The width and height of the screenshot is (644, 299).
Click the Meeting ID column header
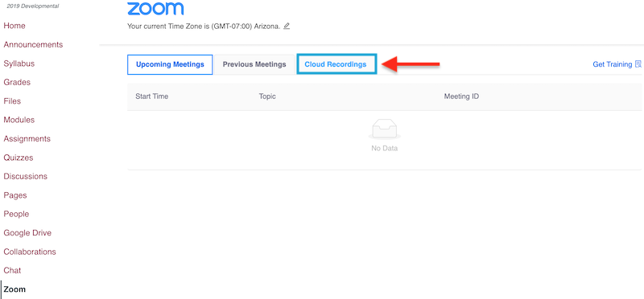(461, 96)
